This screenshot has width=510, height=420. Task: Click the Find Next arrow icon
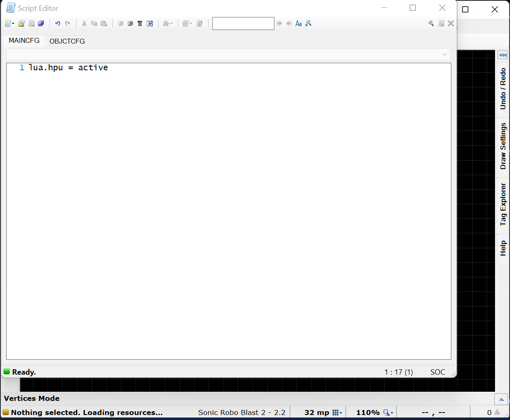pos(289,24)
